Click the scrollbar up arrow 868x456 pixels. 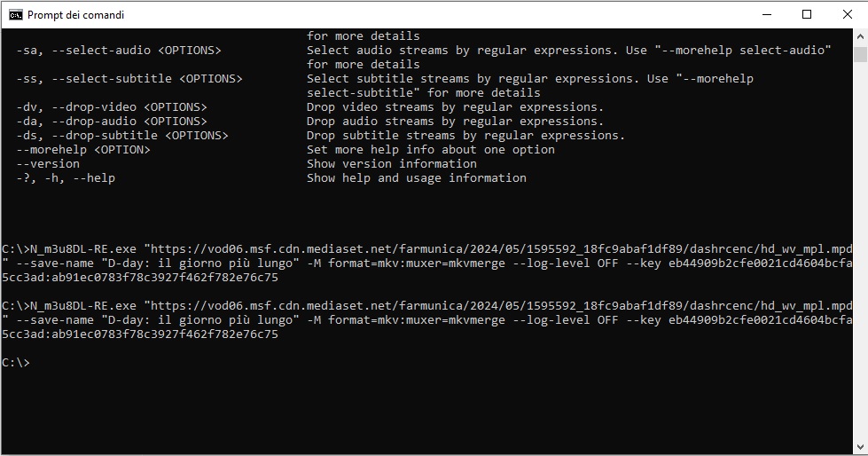(860, 36)
